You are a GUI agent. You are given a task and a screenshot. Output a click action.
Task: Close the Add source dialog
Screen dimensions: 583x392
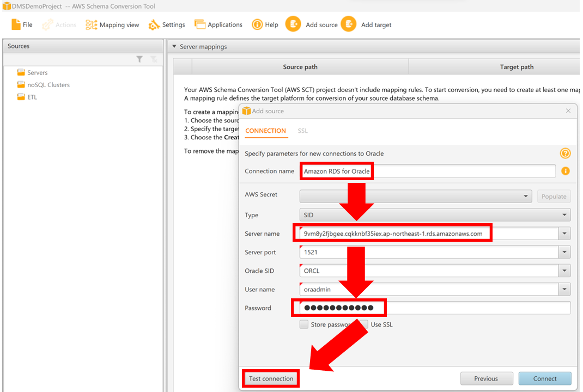(568, 111)
